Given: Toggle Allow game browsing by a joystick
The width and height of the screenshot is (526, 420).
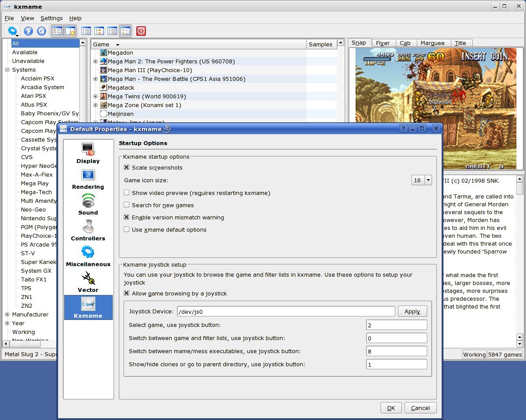Looking at the screenshot, I should pos(127,293).
